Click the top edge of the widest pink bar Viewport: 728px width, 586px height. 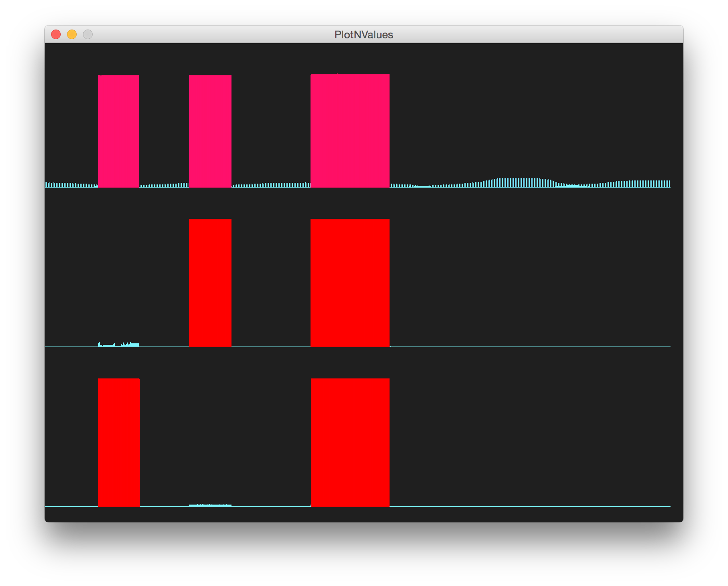pyautogui.click(x=350, y=74)
